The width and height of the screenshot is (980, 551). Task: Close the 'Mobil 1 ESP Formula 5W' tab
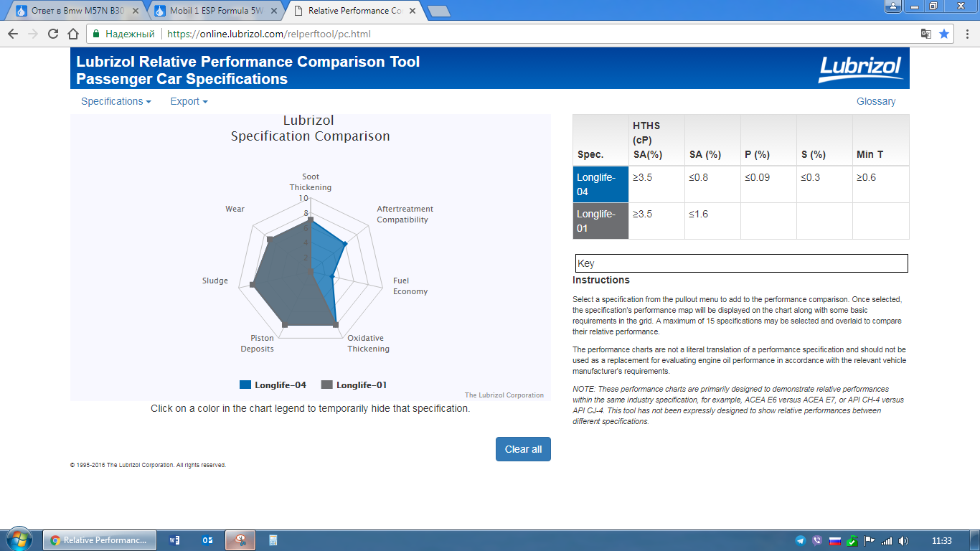pos(275,11)
